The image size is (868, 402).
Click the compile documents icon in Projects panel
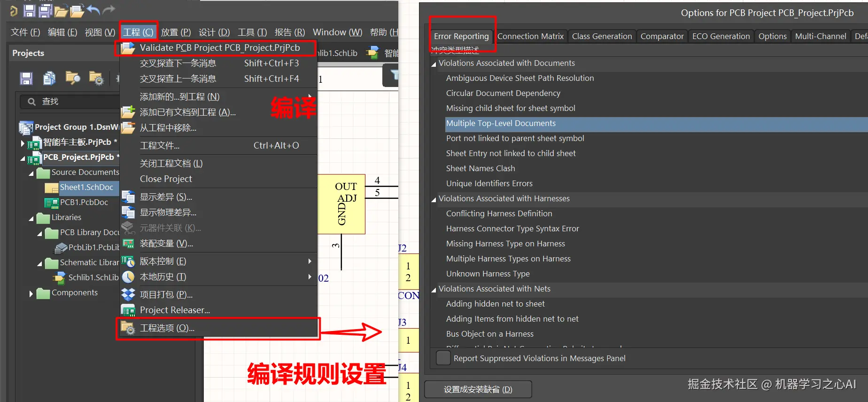click(x=49, y=78)
